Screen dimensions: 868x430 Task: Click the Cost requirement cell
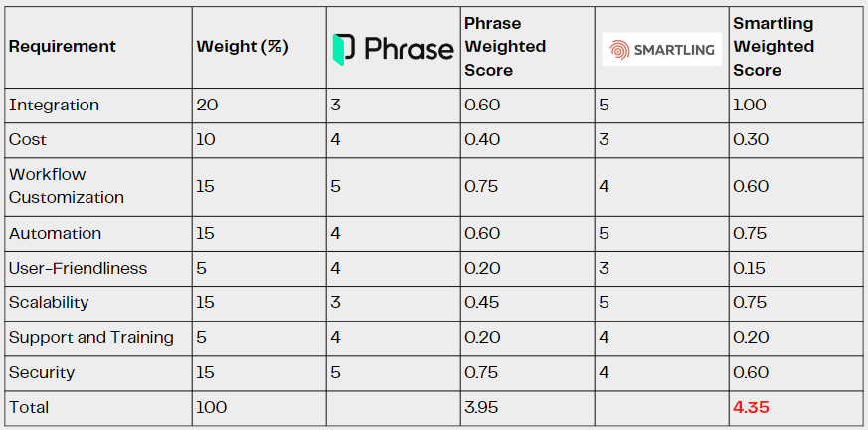coord(28,140)
